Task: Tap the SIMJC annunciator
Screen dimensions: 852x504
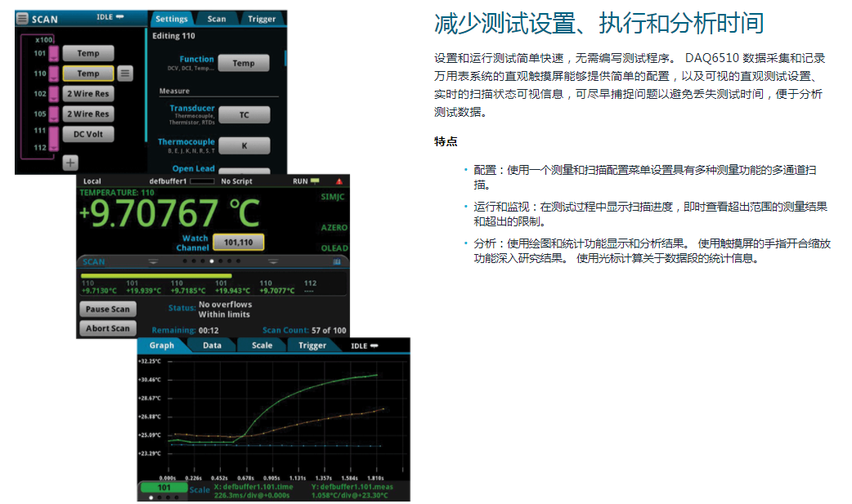Action: (x=333, y=197)
